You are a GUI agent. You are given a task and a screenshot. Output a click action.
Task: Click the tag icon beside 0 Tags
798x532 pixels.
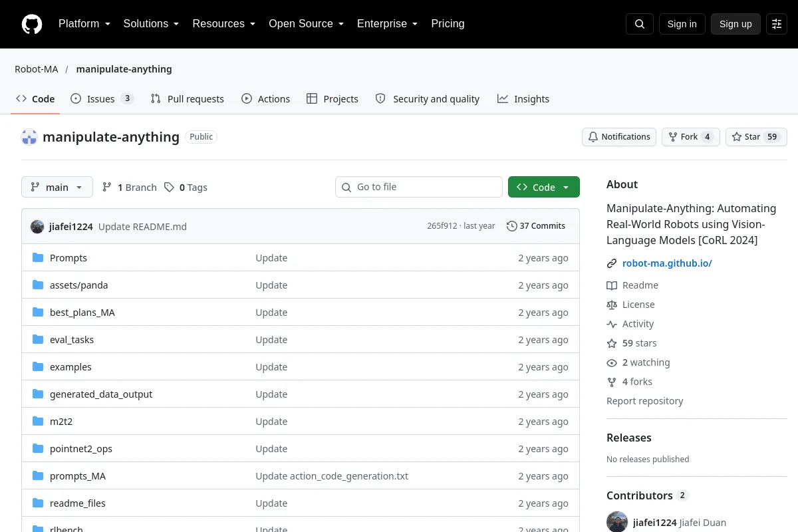coord(170,188)
